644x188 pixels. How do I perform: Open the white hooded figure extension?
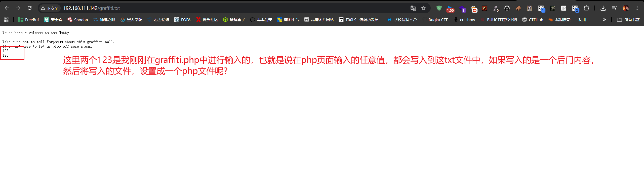coord(507,8)
